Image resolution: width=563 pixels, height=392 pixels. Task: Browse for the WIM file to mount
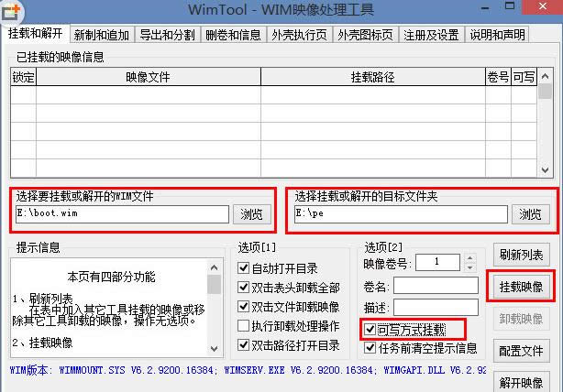[x=251, y=214]
